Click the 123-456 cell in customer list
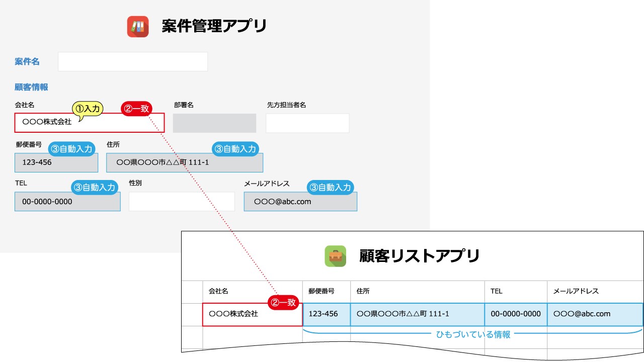 point(327,314)
